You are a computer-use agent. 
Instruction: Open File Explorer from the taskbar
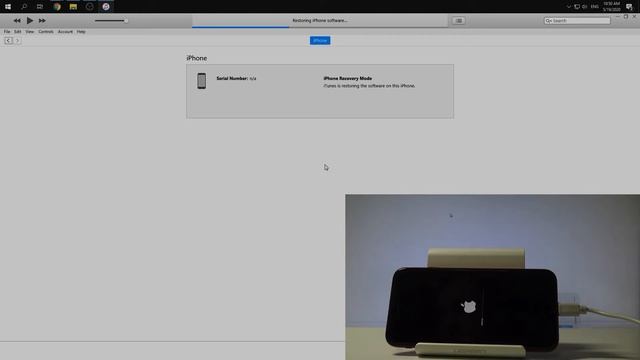(x=73, y=7)
